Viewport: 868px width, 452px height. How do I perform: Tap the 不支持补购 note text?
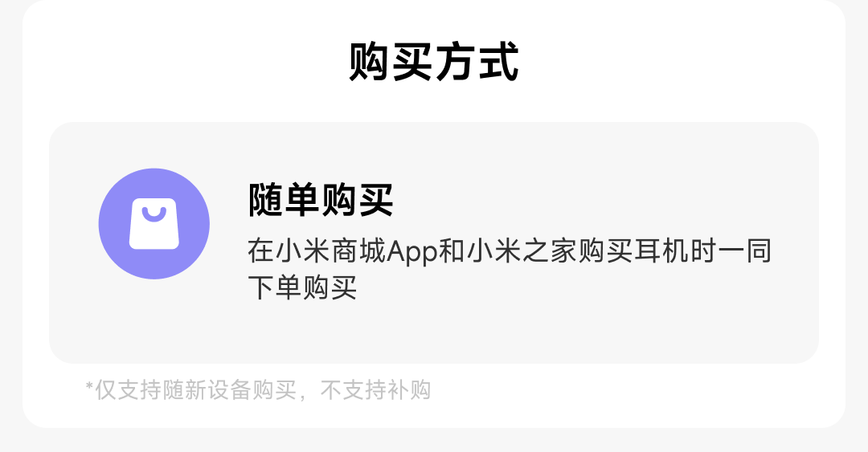click(376, 390)
